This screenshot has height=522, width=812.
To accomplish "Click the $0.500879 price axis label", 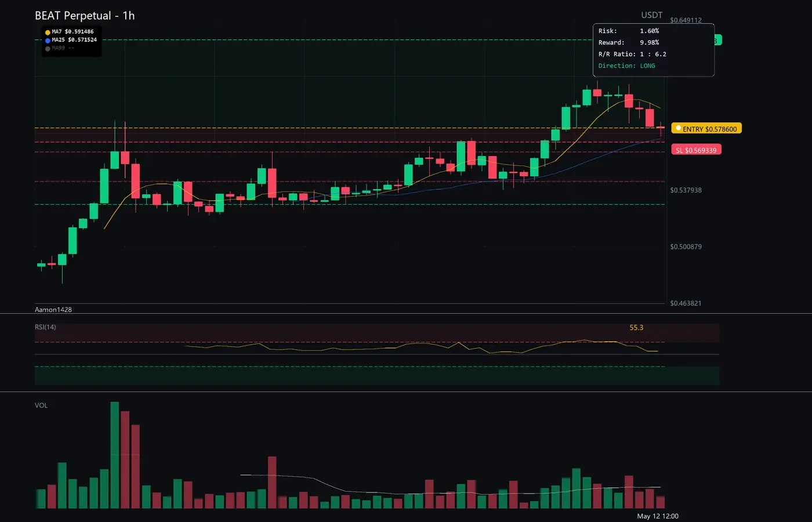I will pos(686,247).
